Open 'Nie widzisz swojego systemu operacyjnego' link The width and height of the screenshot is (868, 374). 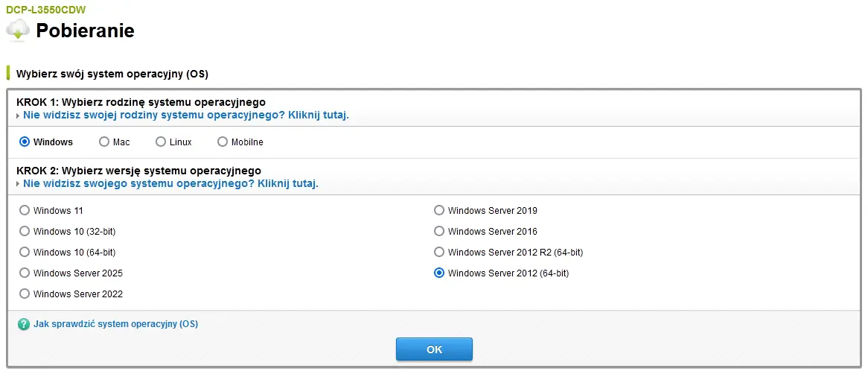(x=170, y=183)
